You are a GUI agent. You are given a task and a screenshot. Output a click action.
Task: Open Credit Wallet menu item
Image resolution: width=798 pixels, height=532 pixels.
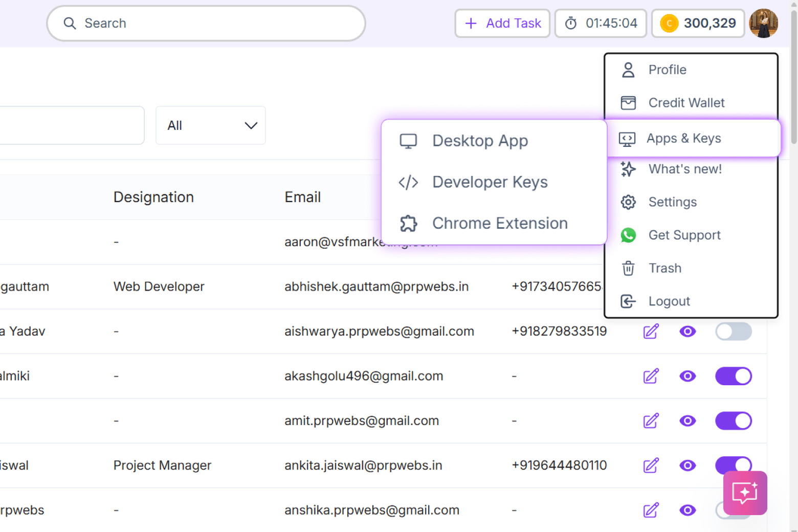click(691, 103)
